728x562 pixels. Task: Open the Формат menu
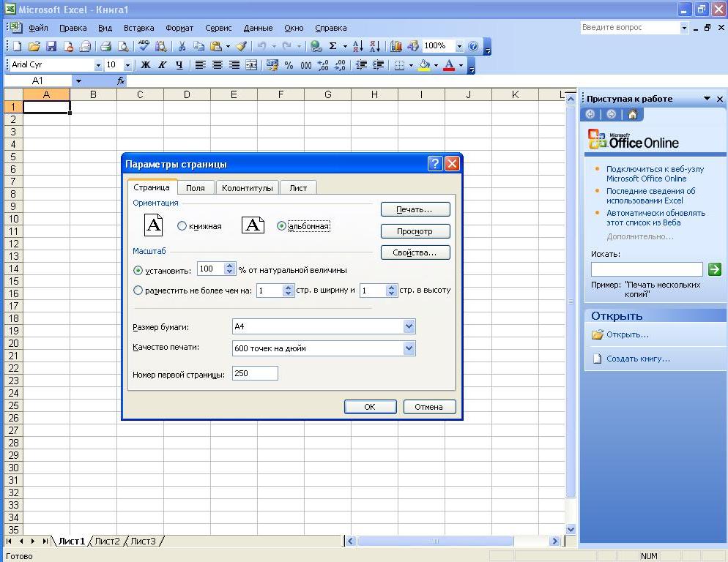pos(179,28)
